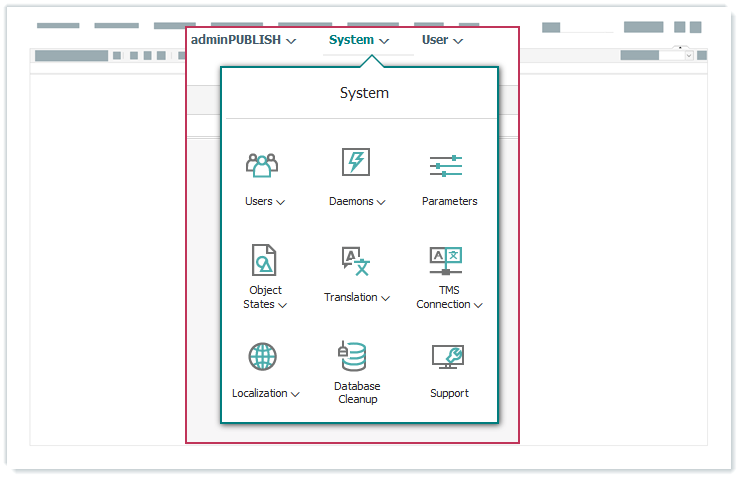
Task: Collapse the System menu in top bar
Action: tap(359, 40)
